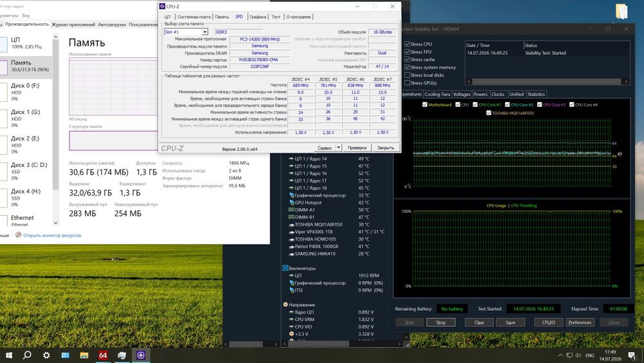The image size is (644, 363).
Task: Click ENG language indicator in tray
Action: [590, 355]
